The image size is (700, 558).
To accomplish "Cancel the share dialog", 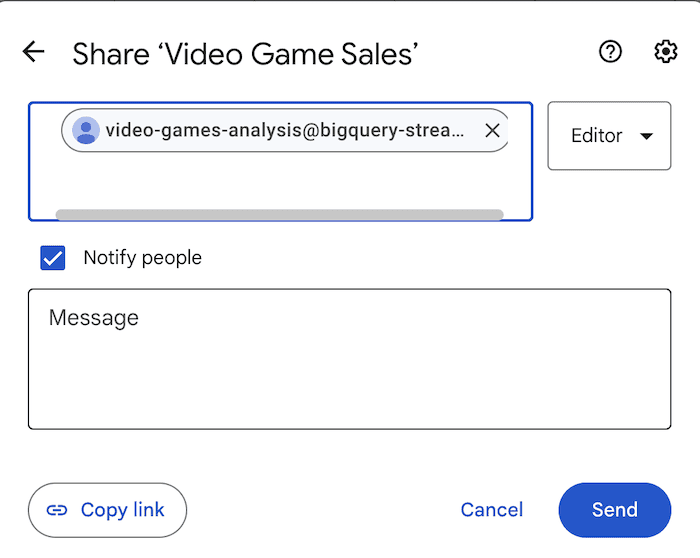I will [491, 510].
